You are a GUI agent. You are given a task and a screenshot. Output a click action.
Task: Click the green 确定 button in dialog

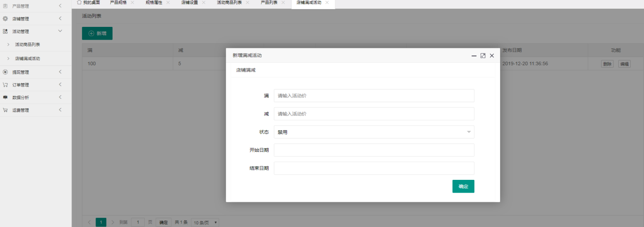pyautogui.click(x=463, y=186)
